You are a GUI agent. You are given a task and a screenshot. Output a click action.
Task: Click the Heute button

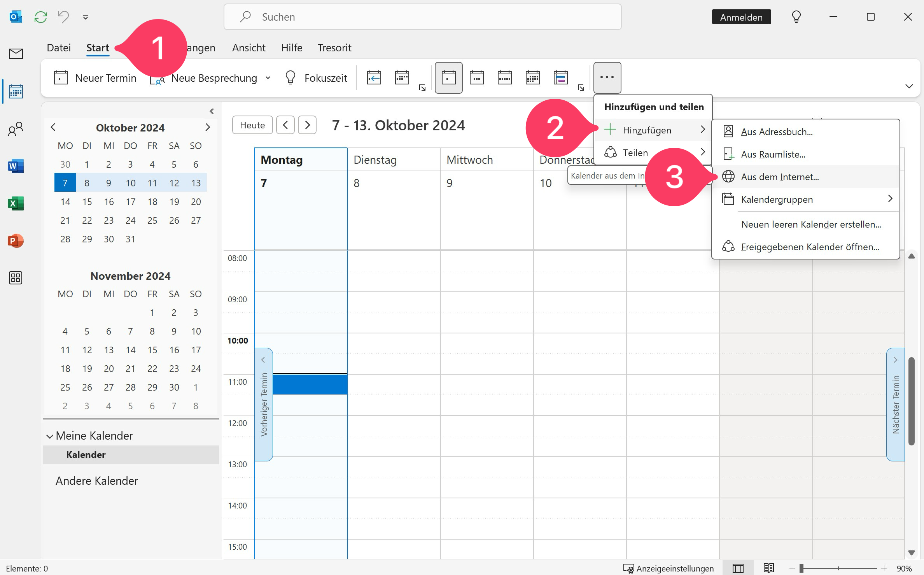point(252,125)
